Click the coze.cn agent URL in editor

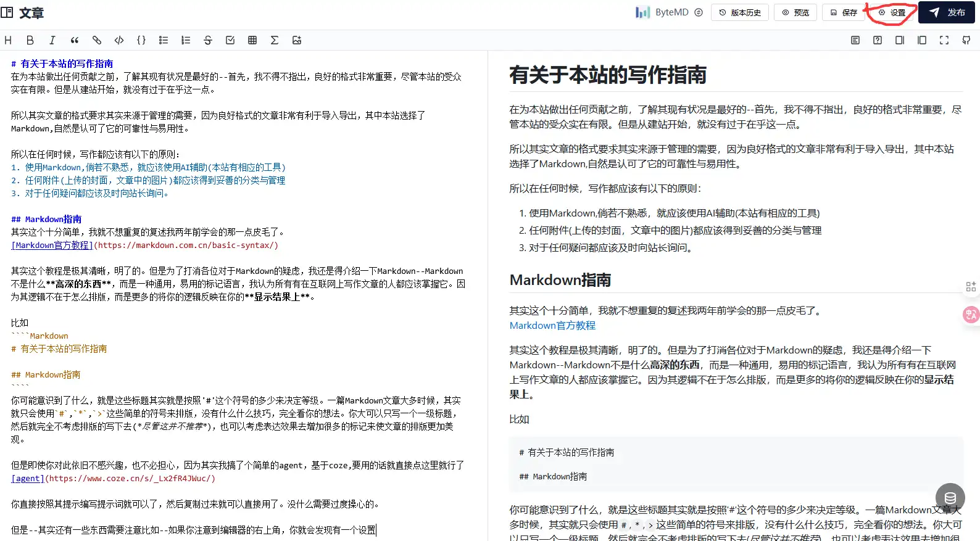pos(130,478)
